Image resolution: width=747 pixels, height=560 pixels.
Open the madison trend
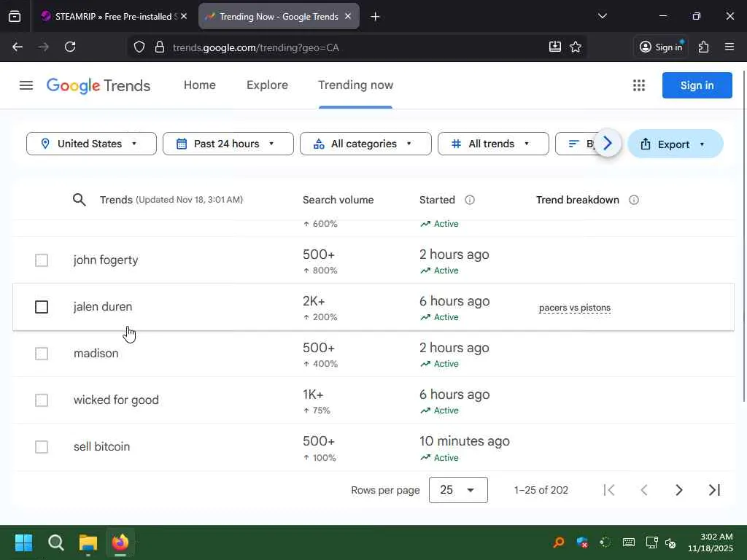96,354
